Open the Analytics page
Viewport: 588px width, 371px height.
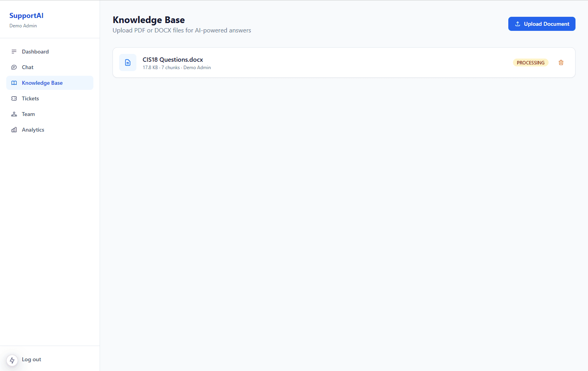coord(50,130)
